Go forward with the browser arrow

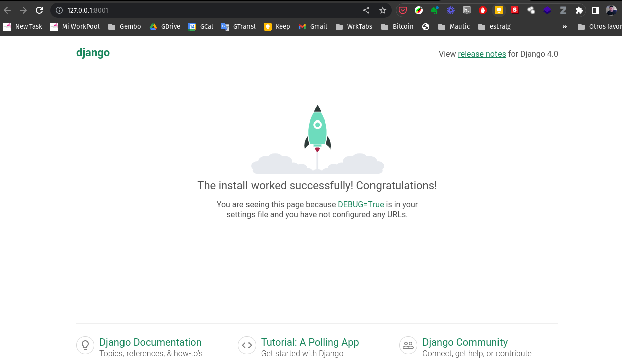[x=23, y=10]
